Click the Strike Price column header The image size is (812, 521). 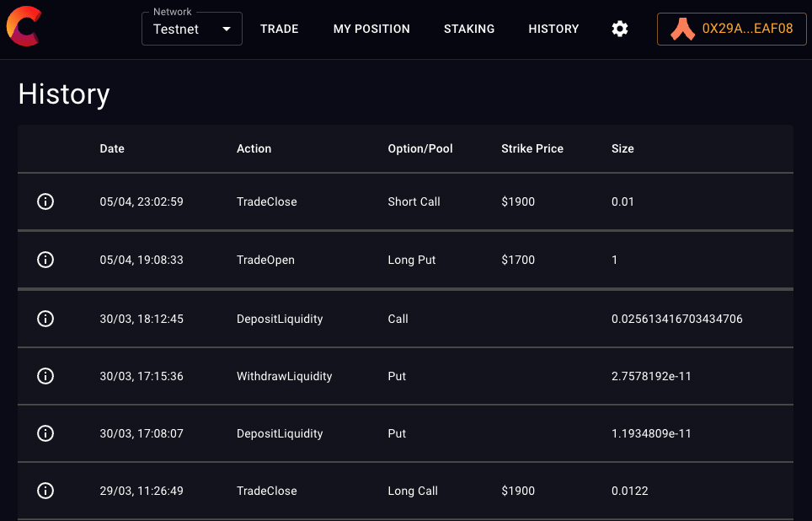532,148
